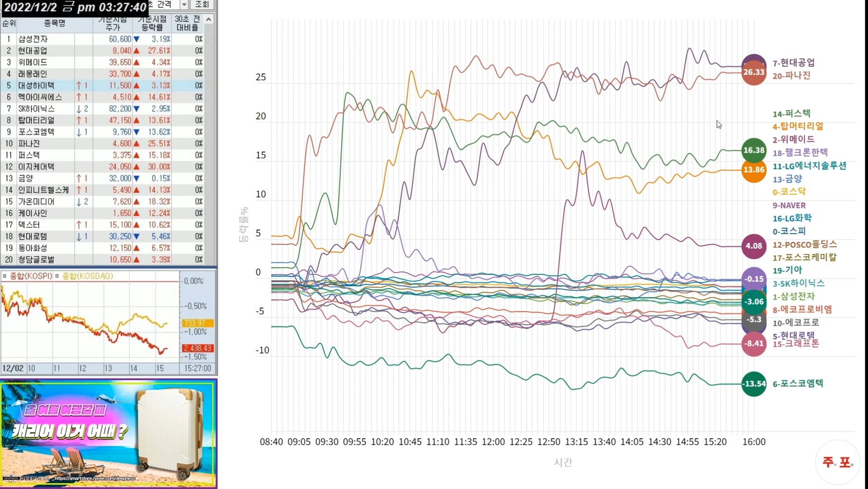Select the 파나진 table row
Viewport: 868px width, 489px height.
(x=102, y=144)
